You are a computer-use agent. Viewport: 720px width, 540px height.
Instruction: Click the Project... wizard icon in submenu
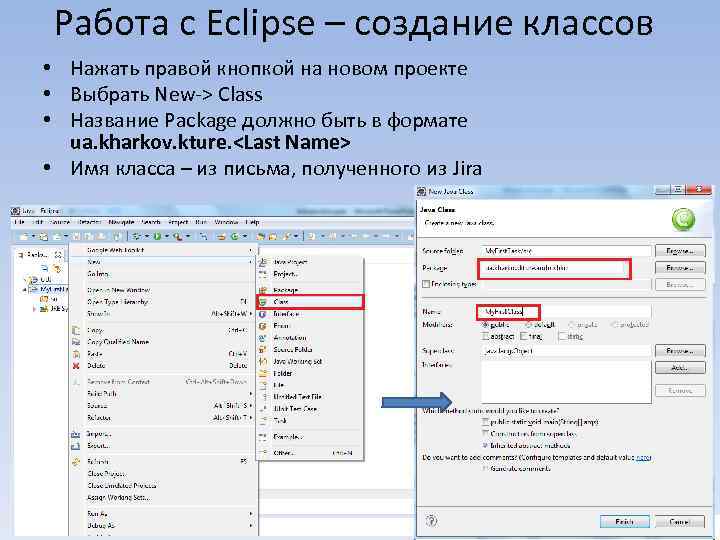point(263,274)
